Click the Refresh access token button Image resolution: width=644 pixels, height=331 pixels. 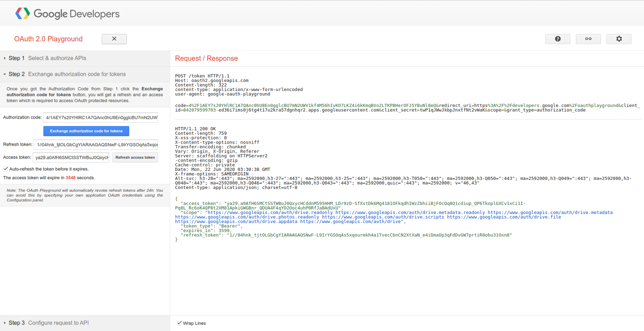135,157
